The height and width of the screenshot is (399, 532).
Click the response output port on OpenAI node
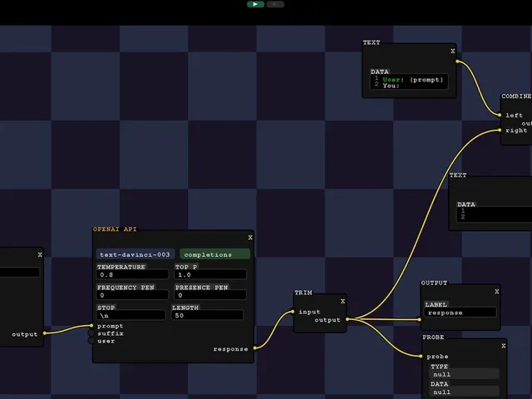pos(255,347)
